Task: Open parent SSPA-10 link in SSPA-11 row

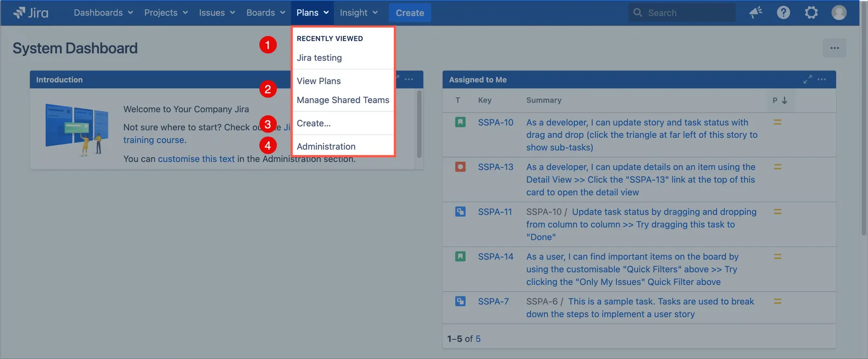Action: 544,212
